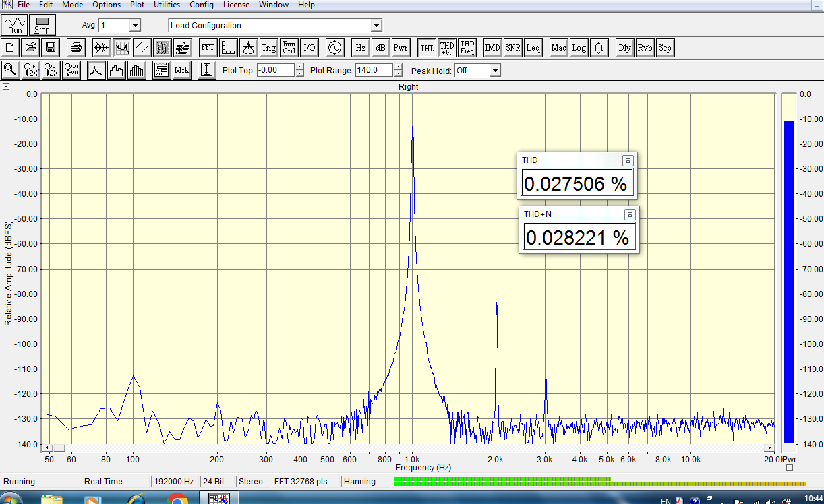The height and width of the screenshot is (504, 824).
Task: Toggle the THD+N measurement button
Action: pyautogui.click(x=446, y=48)
